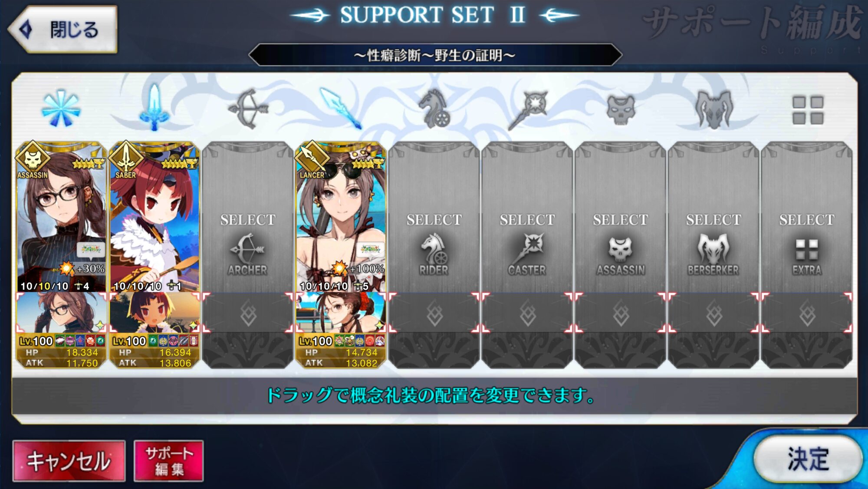Select the Saber class sword icon
Viewport: 868px width, 489px height.
click(154, 108)
